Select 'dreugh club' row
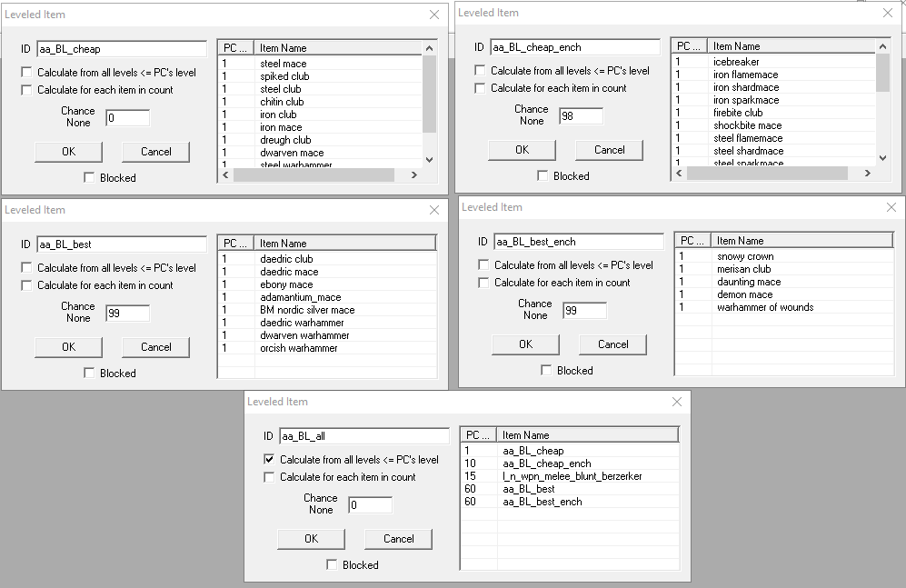Viewport: 906px width, 588px height. [321, 140]
